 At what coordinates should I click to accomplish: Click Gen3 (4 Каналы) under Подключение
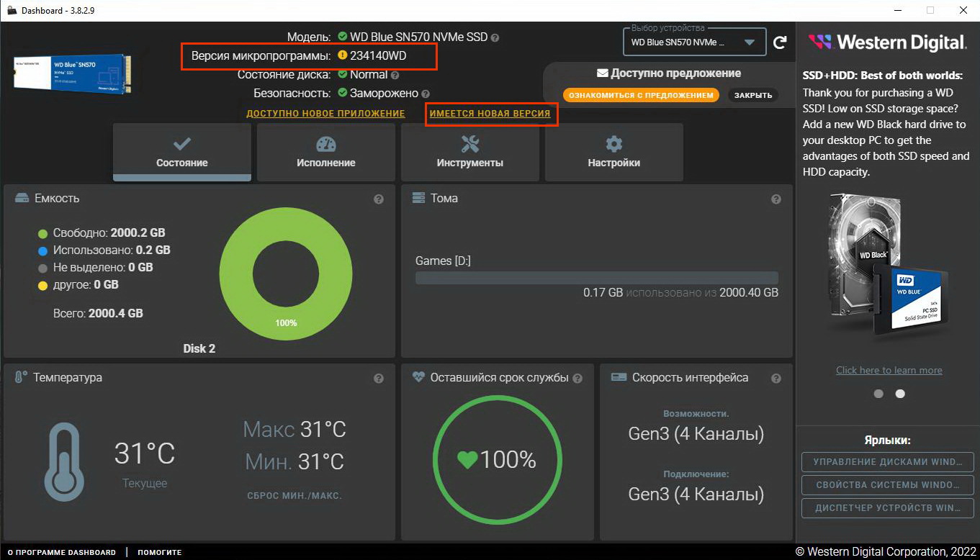coord(696,494)
